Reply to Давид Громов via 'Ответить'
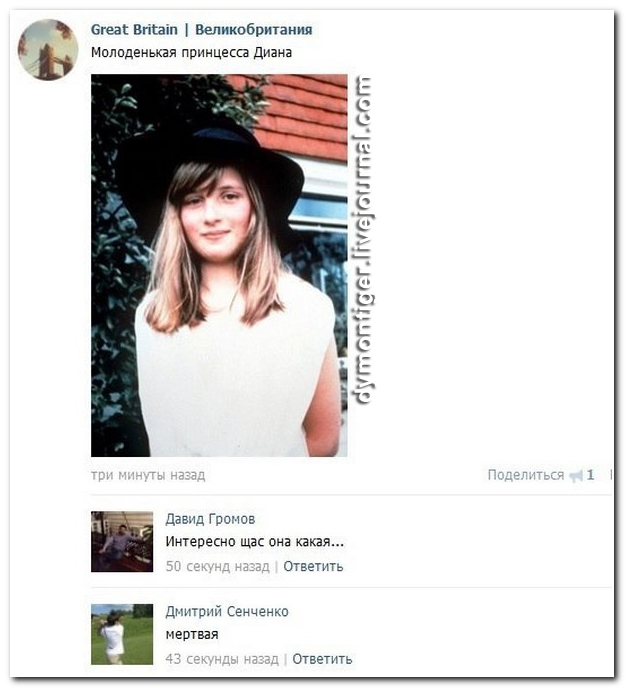This screenshot has height=688, width=625. (313, 566)
